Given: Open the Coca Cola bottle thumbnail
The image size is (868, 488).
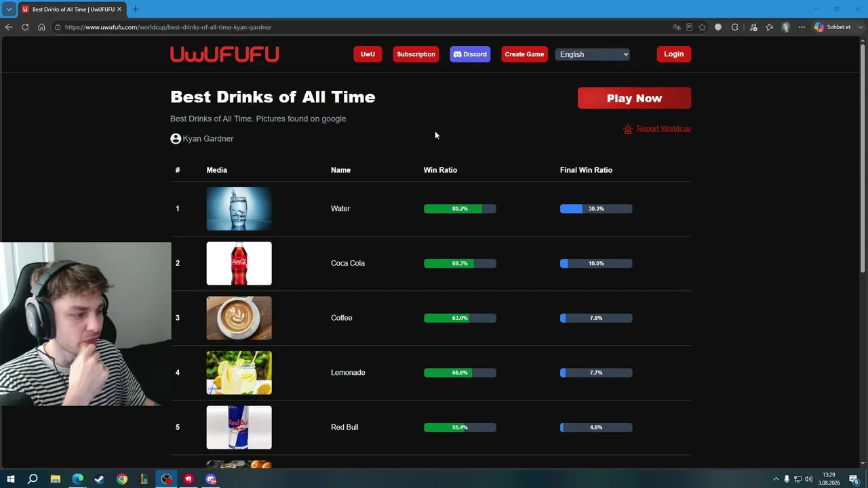Looking at the screenshot, I should coord(239,264).
